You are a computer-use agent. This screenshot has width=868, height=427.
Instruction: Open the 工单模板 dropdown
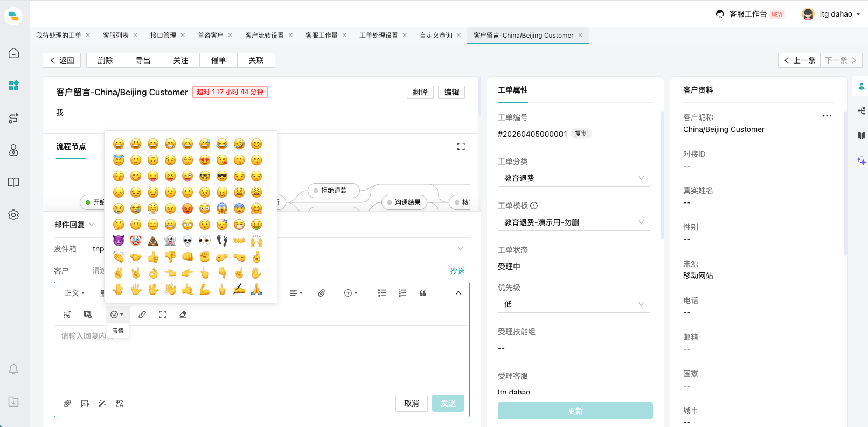574,222
